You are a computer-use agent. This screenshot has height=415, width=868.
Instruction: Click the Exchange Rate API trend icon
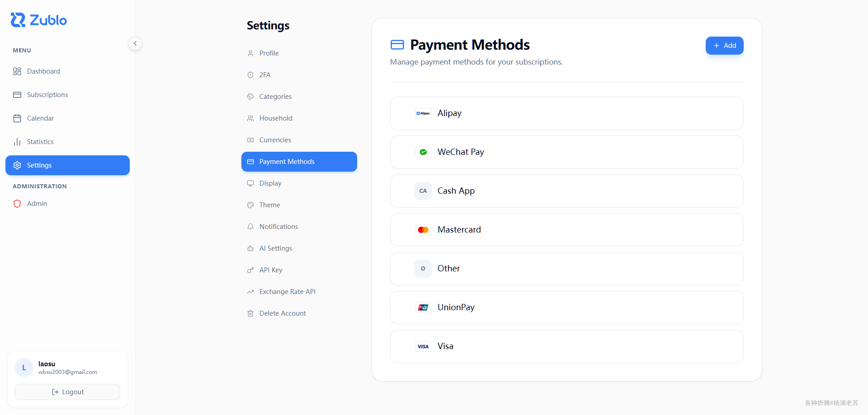[250, 292]
